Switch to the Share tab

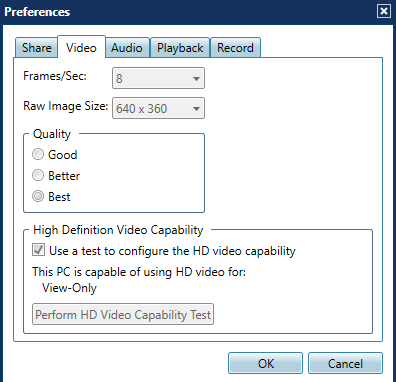[36, 48]
